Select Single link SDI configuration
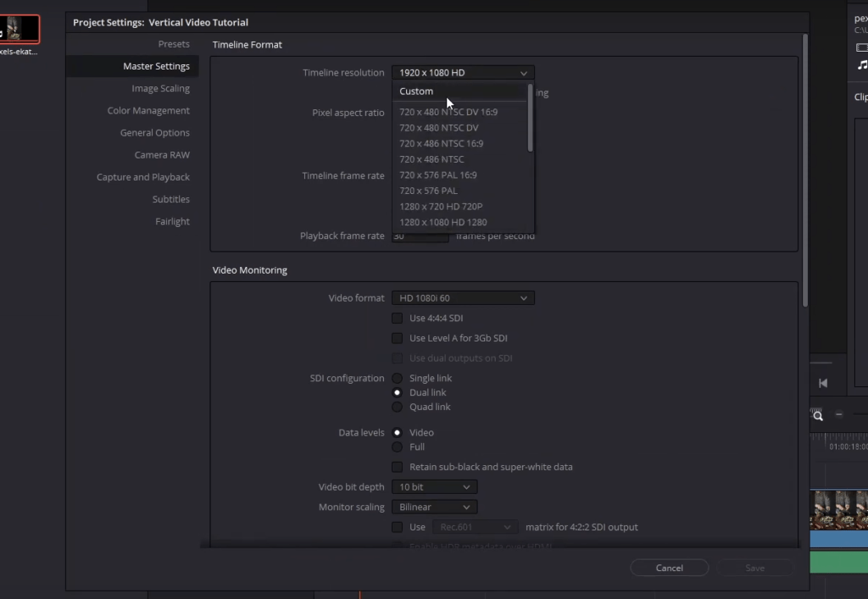The image size is (868, 599). 397,379
